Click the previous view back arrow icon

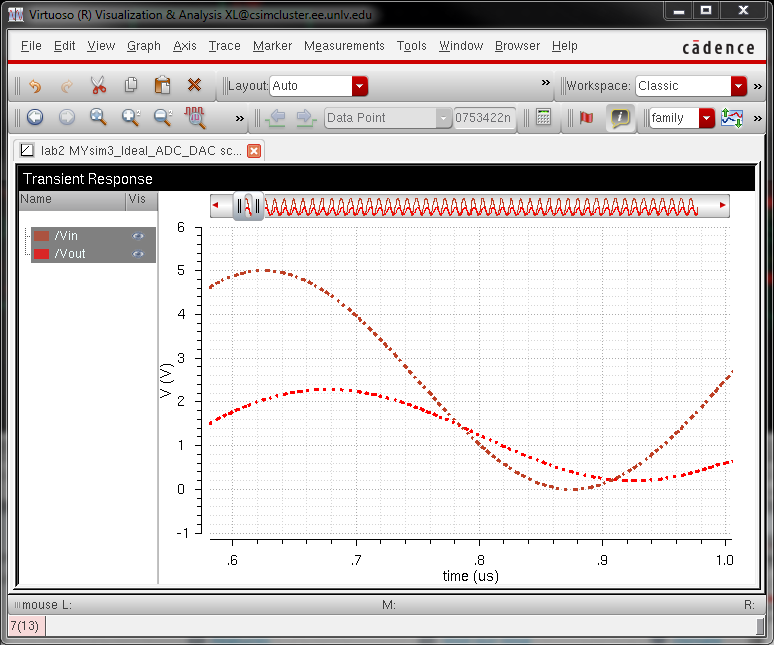(35, 118)
